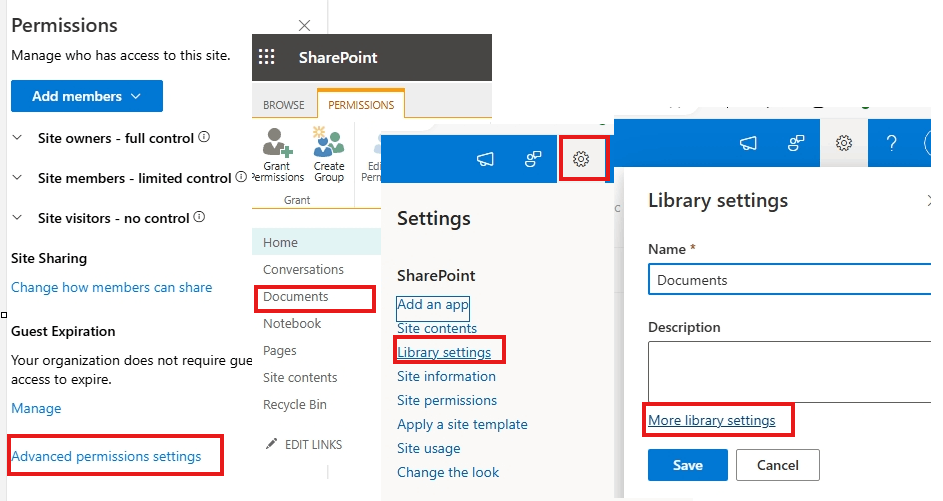Click the SharePoint title in the header
This screenshot has width=943, height=501.
pos(338,58)
